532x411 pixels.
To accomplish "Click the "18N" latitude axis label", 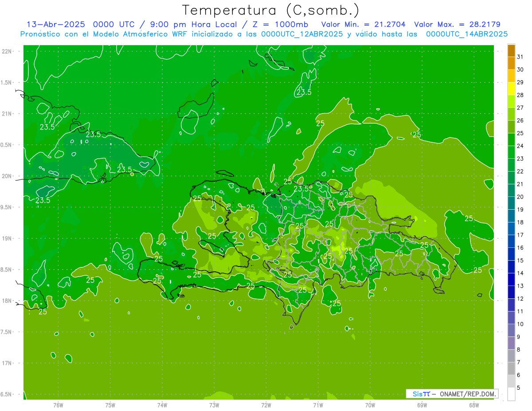I will point(8,301).
